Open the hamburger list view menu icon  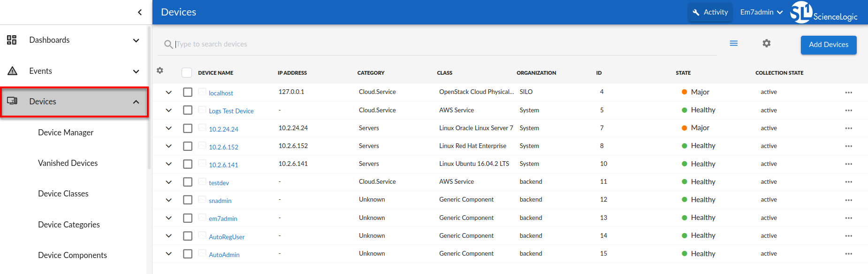coord(733,44)
